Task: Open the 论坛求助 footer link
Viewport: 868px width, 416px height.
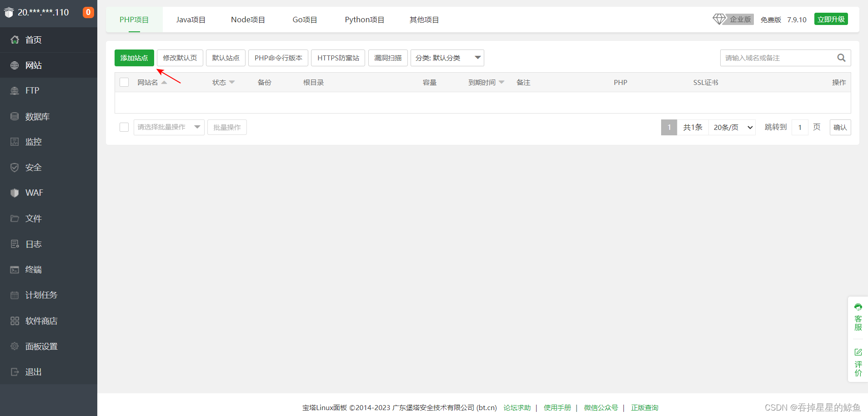Action: tap(517, 407)
